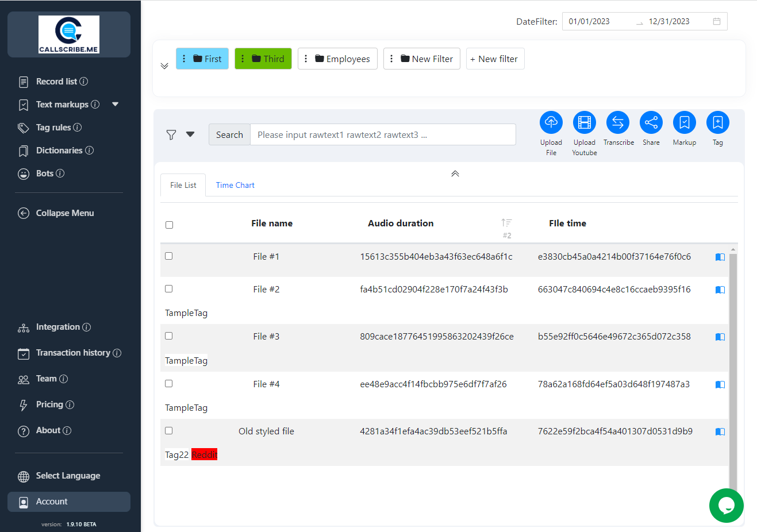Expand the Text markups submenu arrow
This screenshot has height=532, width=757.
(115, 104)
